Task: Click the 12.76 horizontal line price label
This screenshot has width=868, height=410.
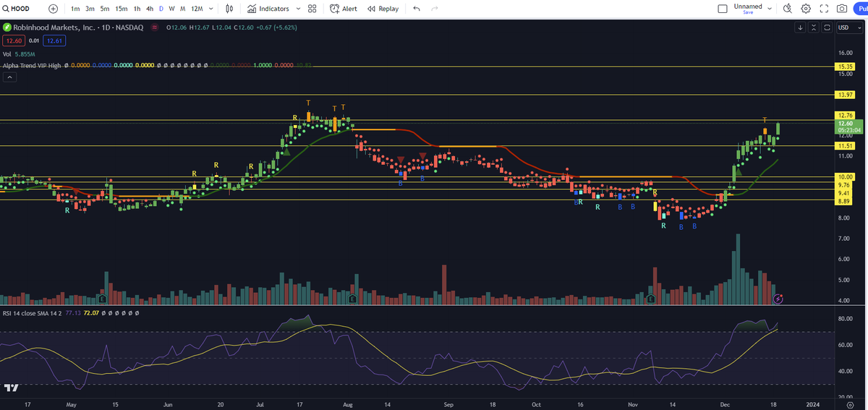Action: pos(845,115)
